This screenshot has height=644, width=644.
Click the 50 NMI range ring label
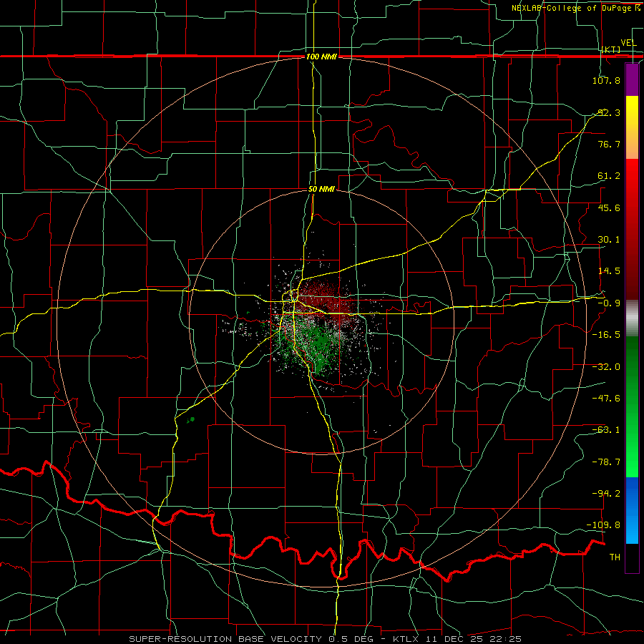point(321,189)
